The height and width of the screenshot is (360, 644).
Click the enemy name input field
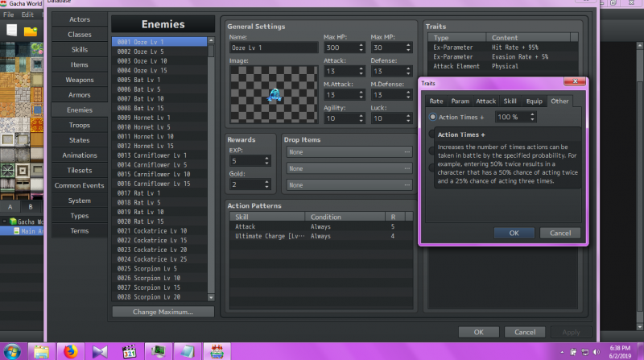pyautogui.click(x=274, y=48)
